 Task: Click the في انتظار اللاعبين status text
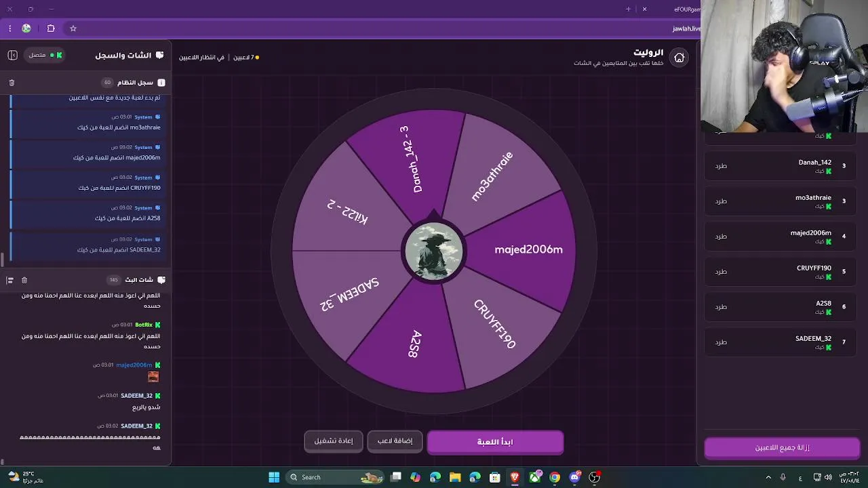coord(201,58)
